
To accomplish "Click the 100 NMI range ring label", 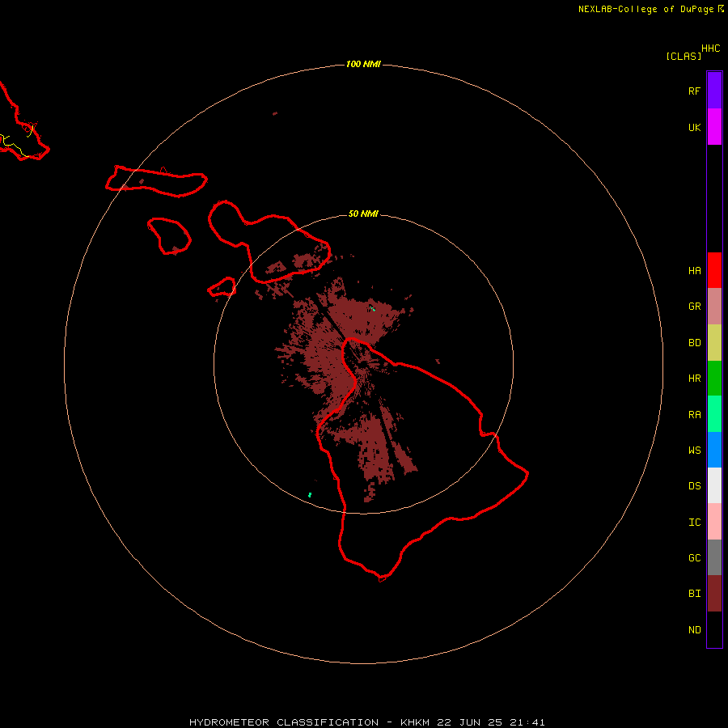I will click(363, 64).
